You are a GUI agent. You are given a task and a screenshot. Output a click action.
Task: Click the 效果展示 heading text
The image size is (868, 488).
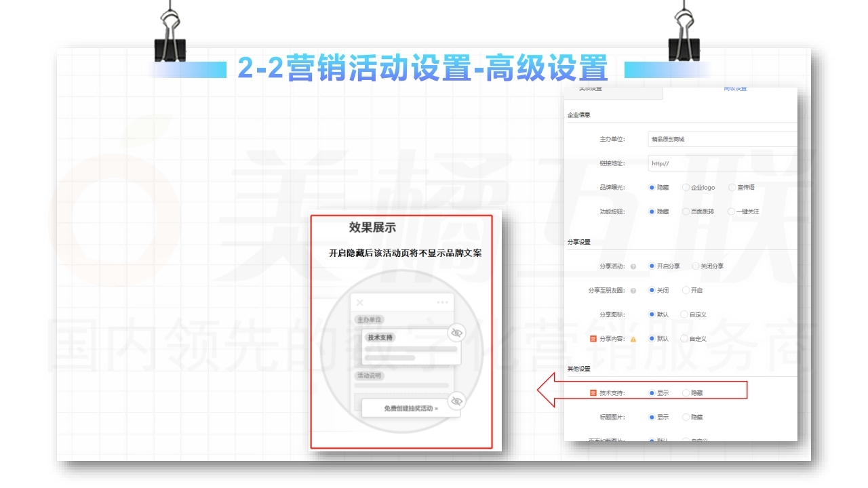point(372,228)
